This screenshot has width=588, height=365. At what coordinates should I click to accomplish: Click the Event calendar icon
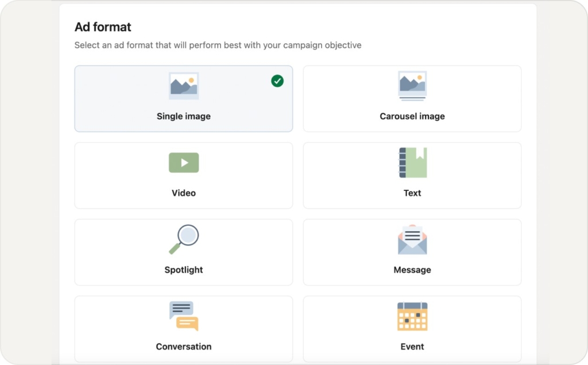412,316
